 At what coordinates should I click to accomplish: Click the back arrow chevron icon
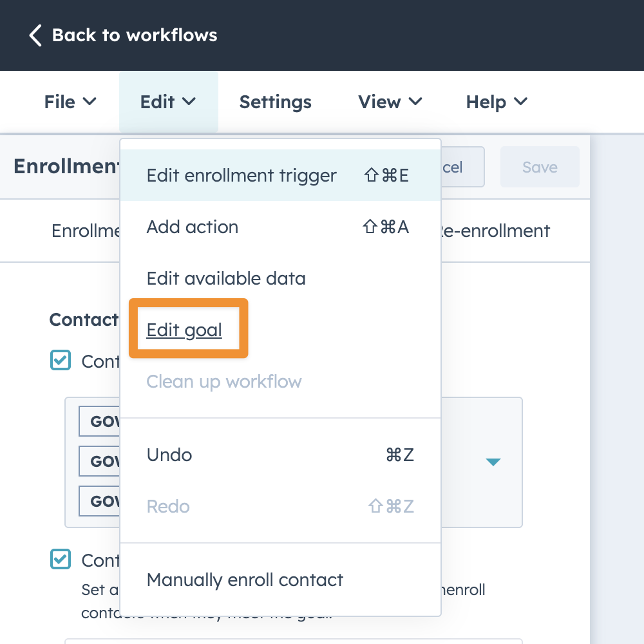(35, 35)
